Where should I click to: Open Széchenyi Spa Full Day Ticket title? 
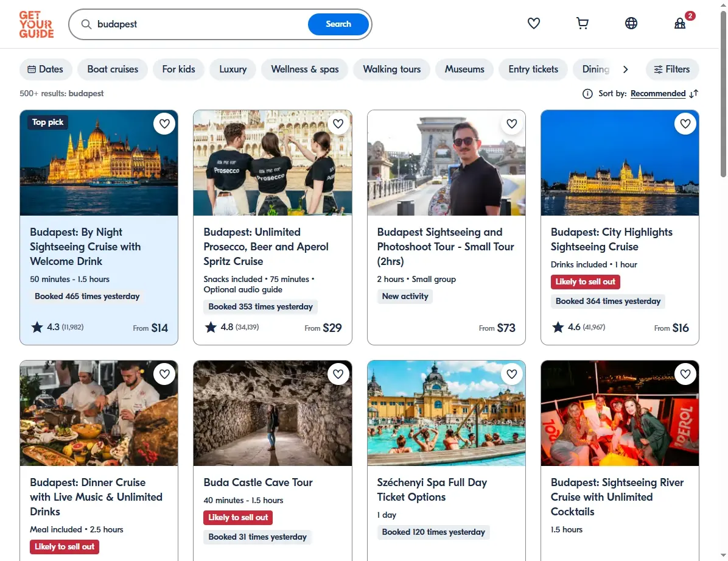432,490
